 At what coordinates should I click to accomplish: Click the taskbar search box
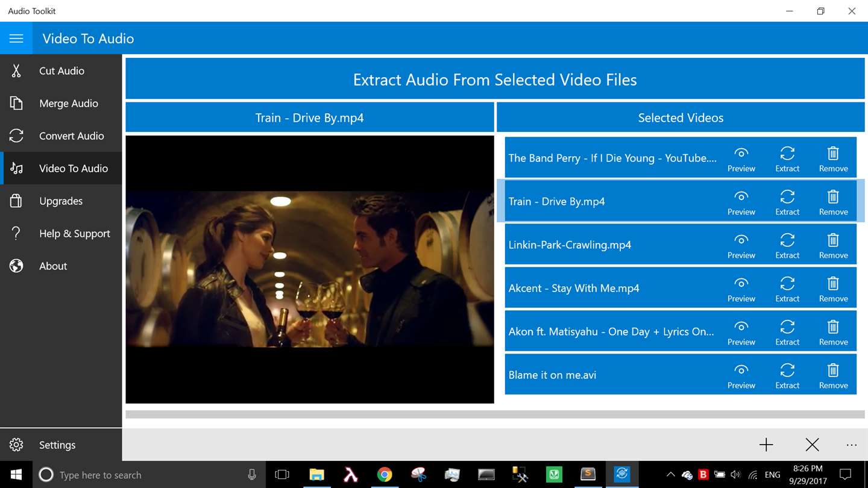coord(149,475)
